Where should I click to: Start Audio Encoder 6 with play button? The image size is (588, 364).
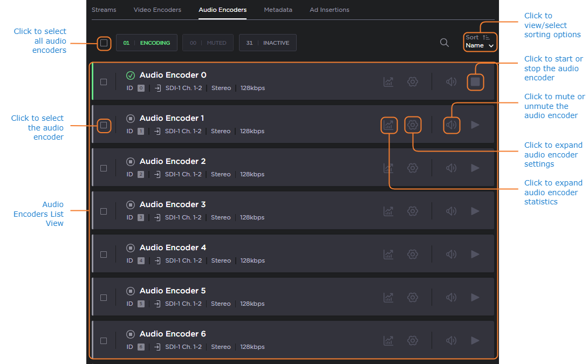[475, 341]
